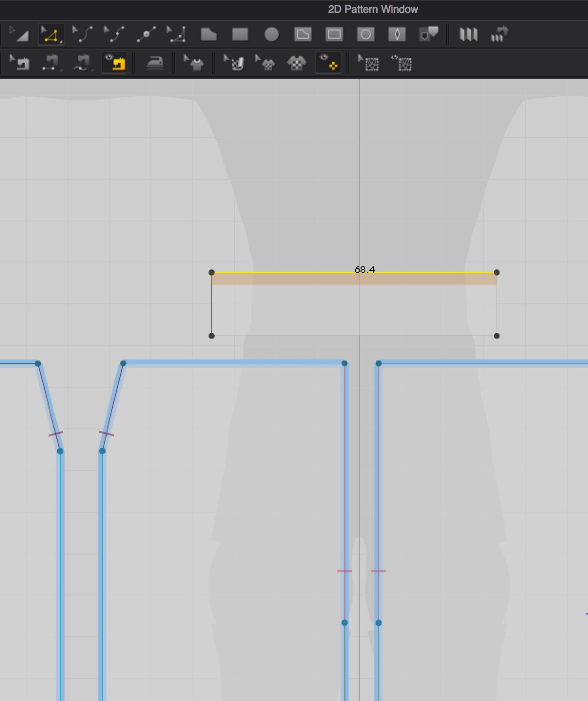
Task: Select the filled Polygon pattern tool
Action: point(208,35)
